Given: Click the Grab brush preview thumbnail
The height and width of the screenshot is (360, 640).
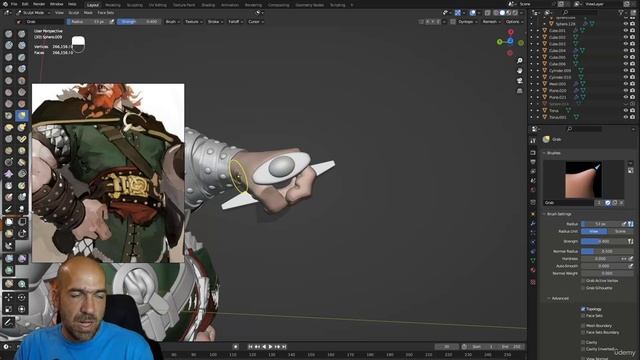Looking at the screenshot, I should pyautogui.click(x=583, y=180).
